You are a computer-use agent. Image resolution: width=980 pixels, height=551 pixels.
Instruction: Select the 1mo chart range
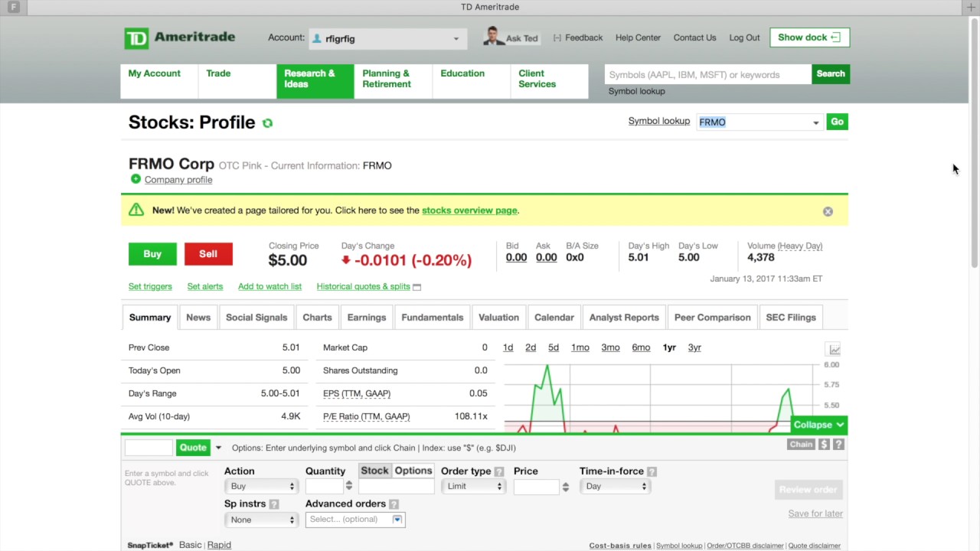tap(580, 347)
